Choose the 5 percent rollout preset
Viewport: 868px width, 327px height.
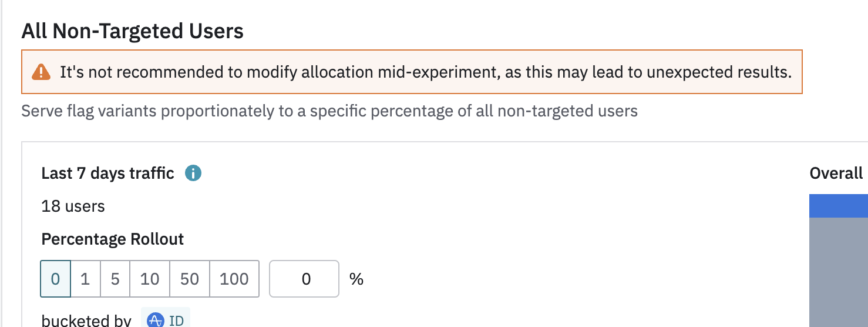115,279
